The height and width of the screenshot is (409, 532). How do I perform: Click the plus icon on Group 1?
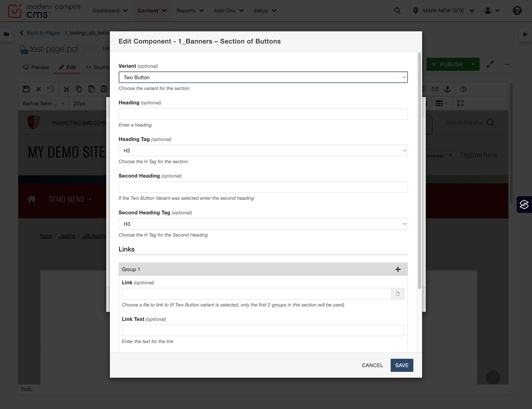point(398,269)
